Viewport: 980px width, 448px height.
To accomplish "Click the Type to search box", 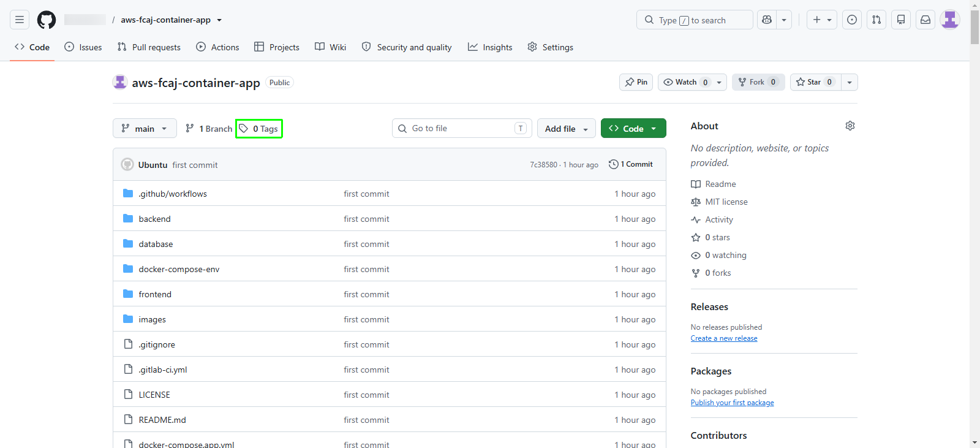I will click(695, 20).
